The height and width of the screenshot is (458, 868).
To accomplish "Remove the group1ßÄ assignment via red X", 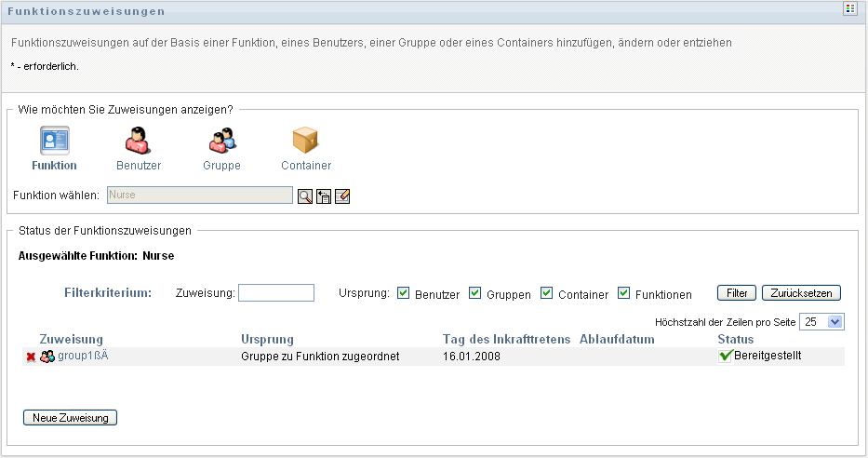I will 31,357.
